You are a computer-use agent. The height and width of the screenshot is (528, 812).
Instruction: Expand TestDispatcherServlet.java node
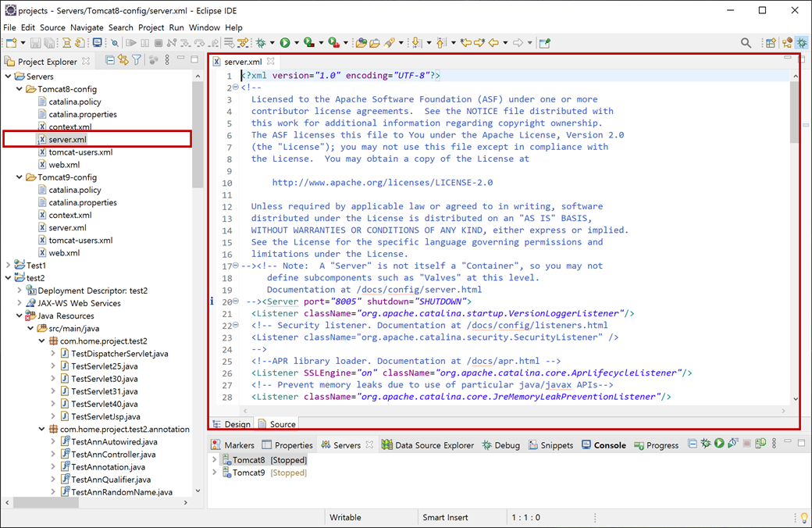click(x=53, y=353)
